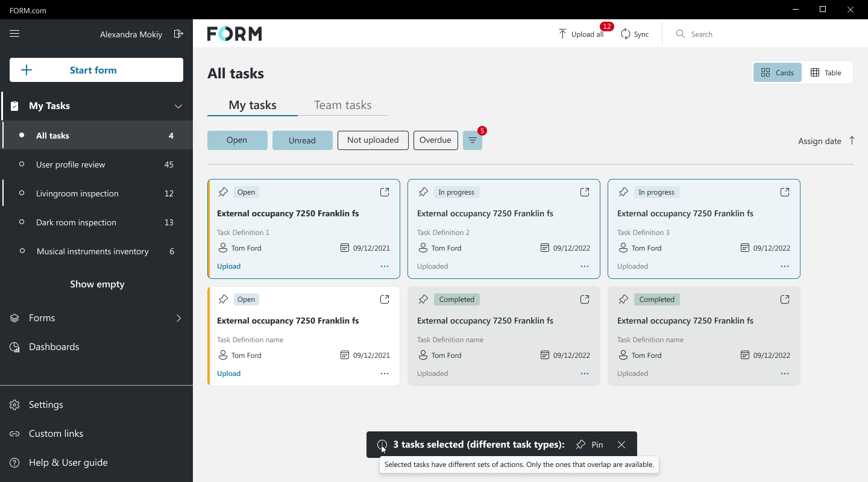Pin the Task Definition 1 card
868x482 pixels.
pyautogui.click(x=223, y=192)
